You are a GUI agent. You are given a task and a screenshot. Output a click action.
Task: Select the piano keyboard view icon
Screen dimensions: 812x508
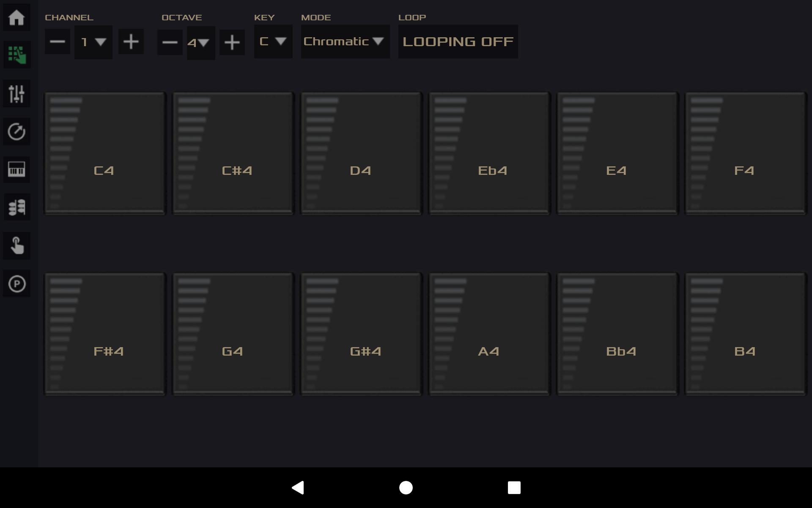click(16, 169)
